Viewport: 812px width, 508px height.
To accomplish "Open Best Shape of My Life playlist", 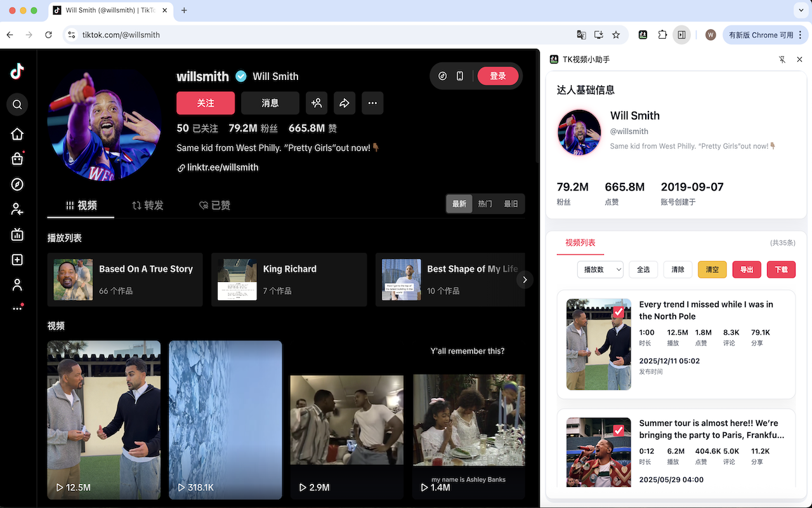I will point(450,279).
